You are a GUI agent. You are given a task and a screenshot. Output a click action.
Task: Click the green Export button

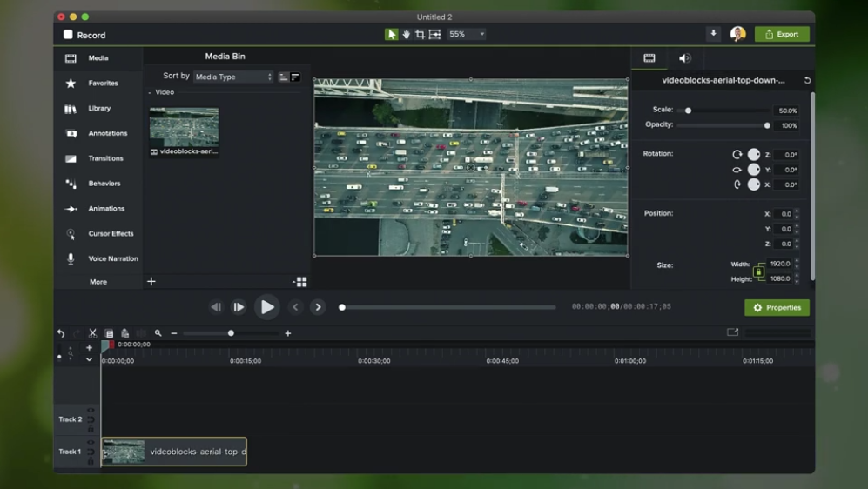(782, 34)
